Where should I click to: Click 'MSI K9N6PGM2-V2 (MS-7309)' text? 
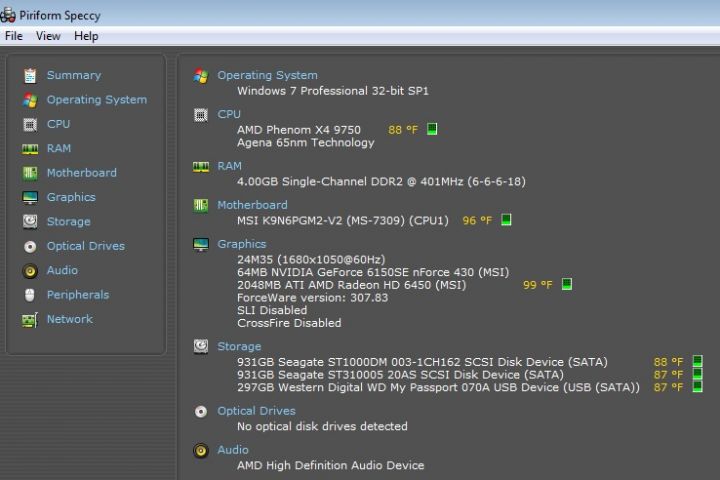[x=321, y=220]
